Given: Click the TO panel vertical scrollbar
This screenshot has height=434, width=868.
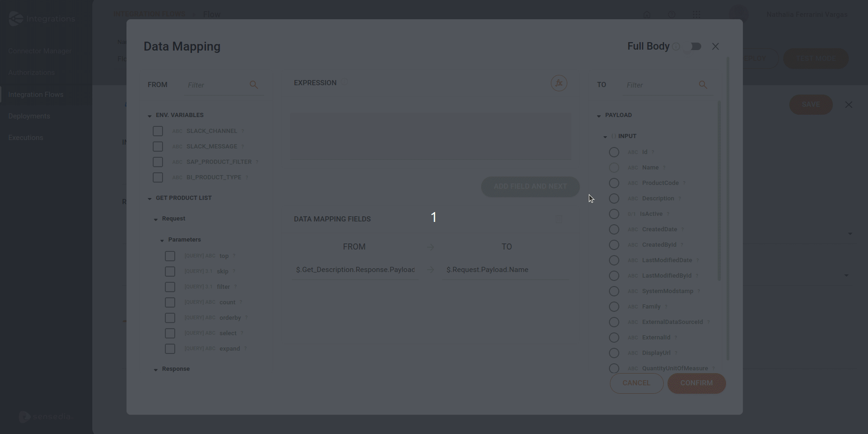Looking at the screenshot, I should click(719, 187).
